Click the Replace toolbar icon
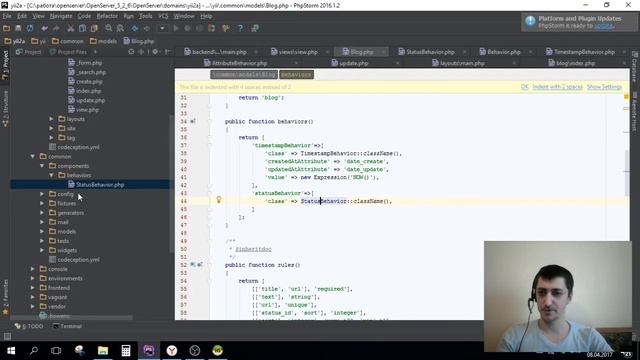640x360 pixels. pos(120,28)
